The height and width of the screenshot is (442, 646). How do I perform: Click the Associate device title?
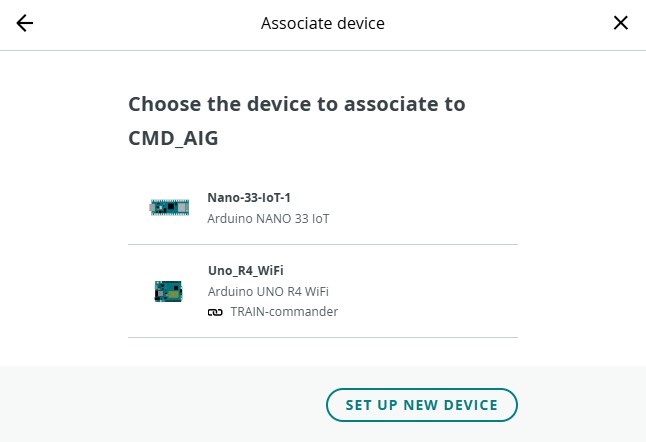(322, 23)
